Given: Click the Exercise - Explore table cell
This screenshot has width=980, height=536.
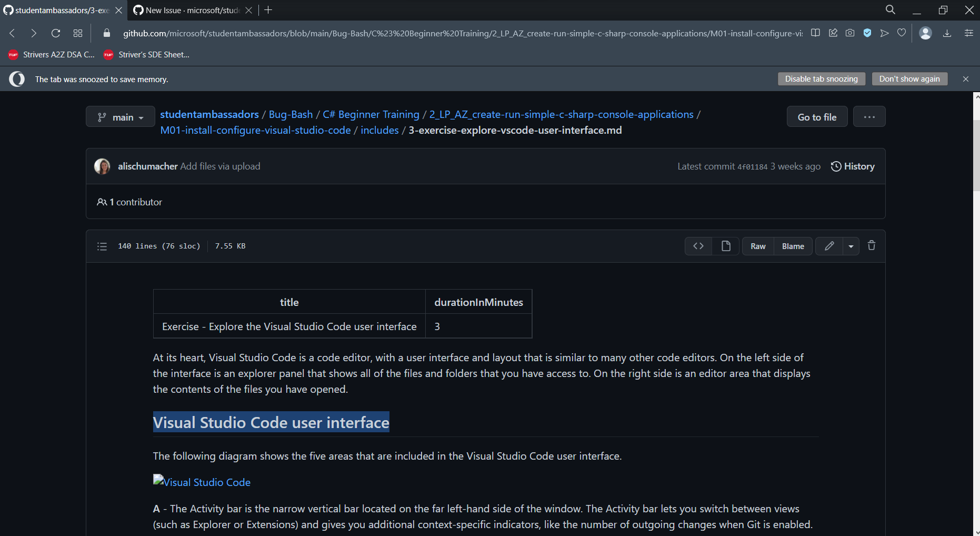Looking at the screenshot, I should 289,326.
